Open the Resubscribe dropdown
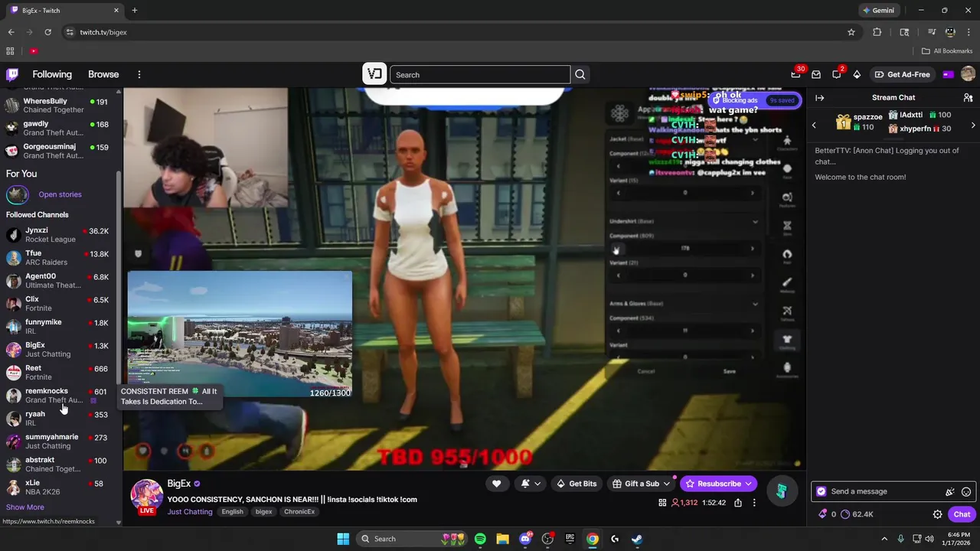This screenshot has height=551, width=980. (x=718, y=484)
